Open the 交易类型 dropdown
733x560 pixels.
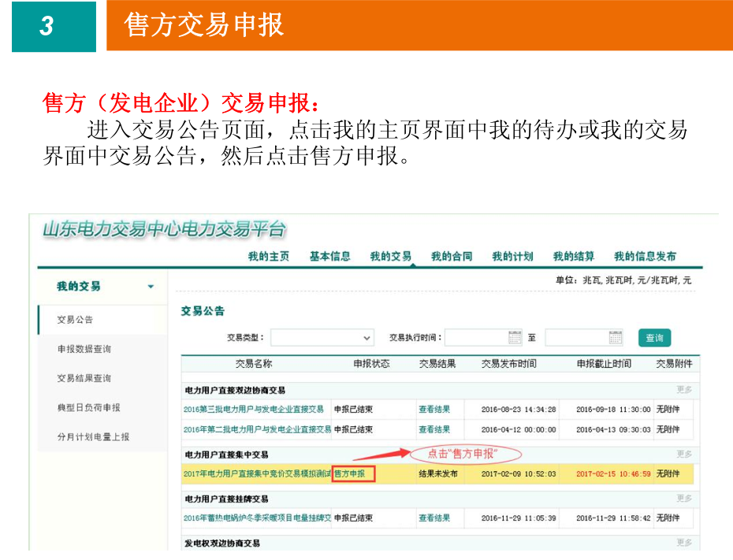(322, 337)
